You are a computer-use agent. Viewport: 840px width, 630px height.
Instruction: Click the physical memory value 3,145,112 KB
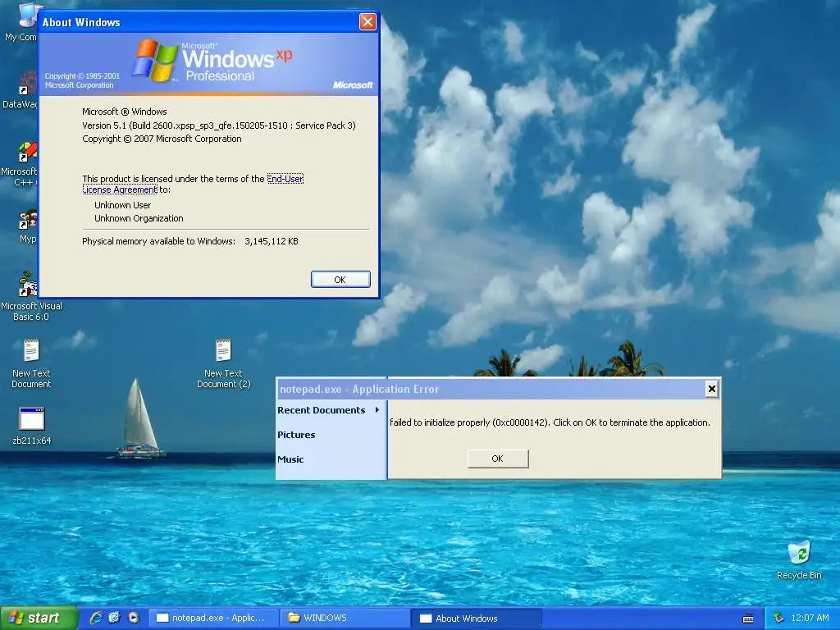[x=271, y=241]
